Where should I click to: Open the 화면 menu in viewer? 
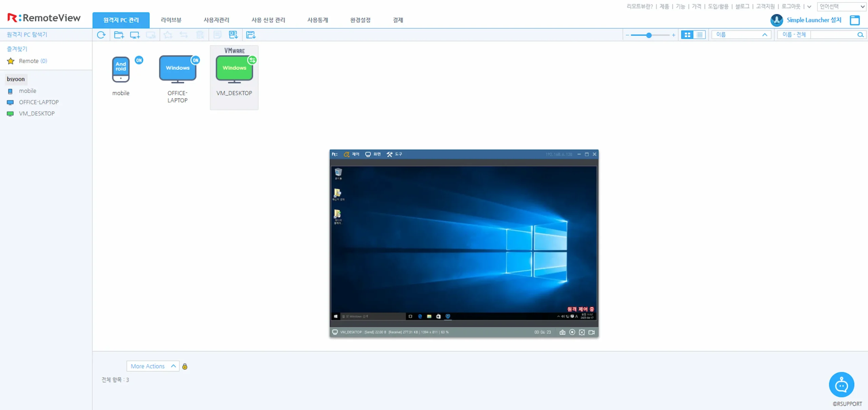[373, 154]
